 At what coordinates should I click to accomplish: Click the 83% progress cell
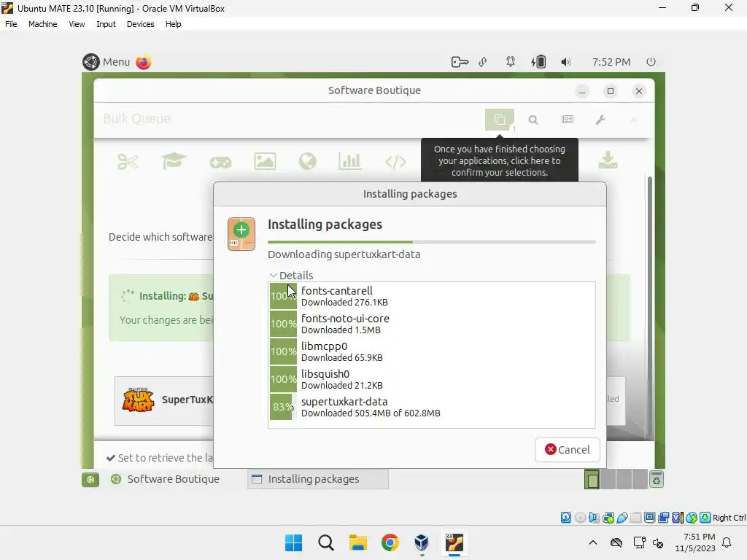tap(283, 407)
